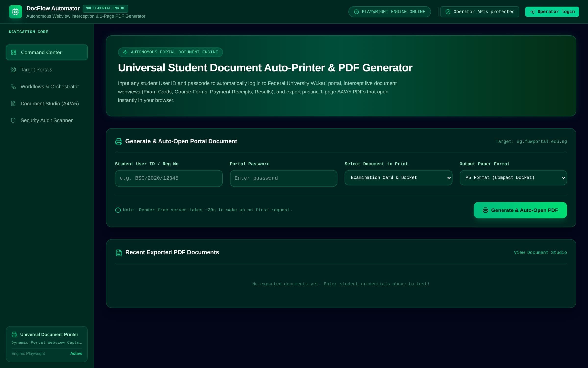Click the Target Portals globe icon

pyautogui.click(x=13, y=70)
